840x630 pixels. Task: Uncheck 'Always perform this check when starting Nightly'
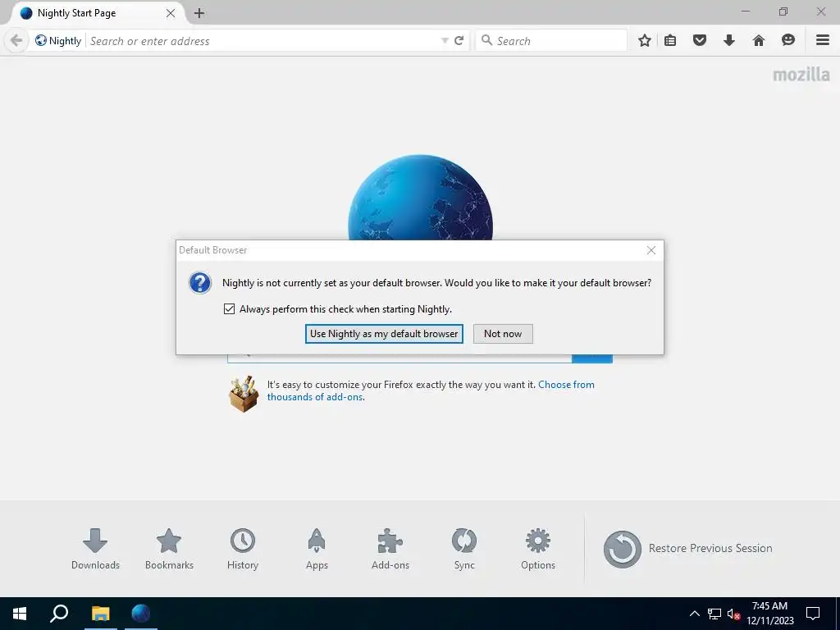coord(230,309)
